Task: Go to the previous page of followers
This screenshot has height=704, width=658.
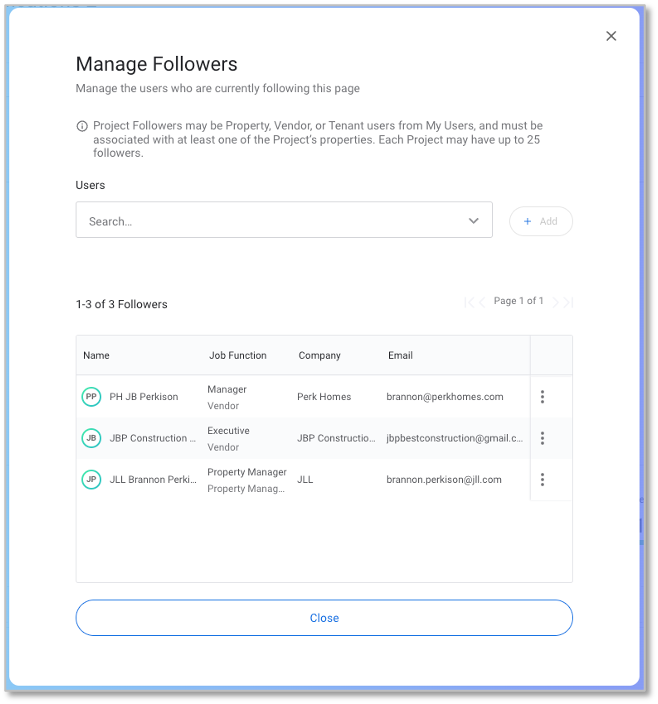Action: 482,302
